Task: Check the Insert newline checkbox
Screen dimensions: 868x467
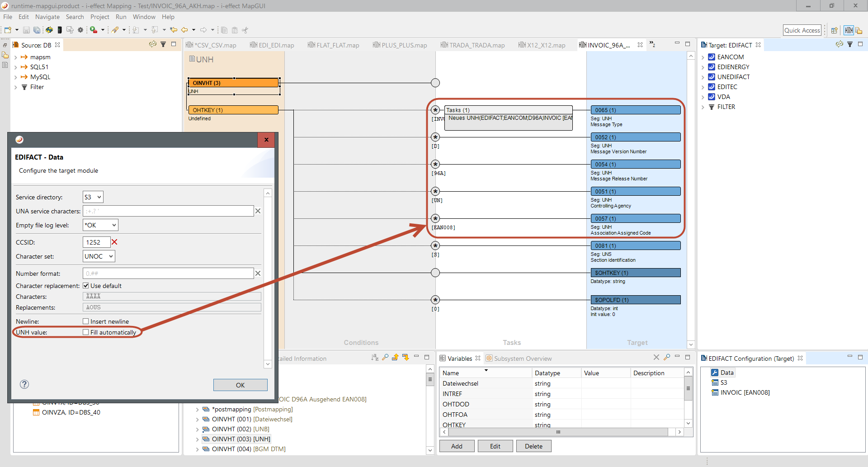Action: click(86, 321)
